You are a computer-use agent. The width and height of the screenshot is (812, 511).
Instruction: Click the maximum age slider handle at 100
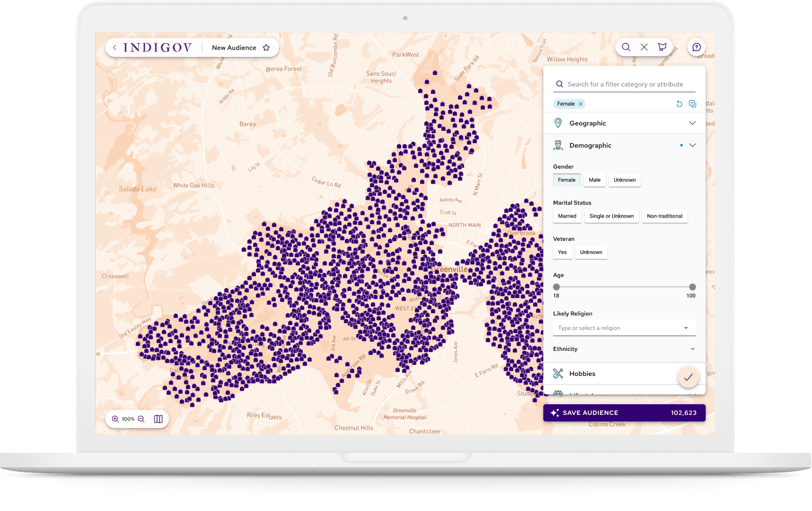point(692,287)
